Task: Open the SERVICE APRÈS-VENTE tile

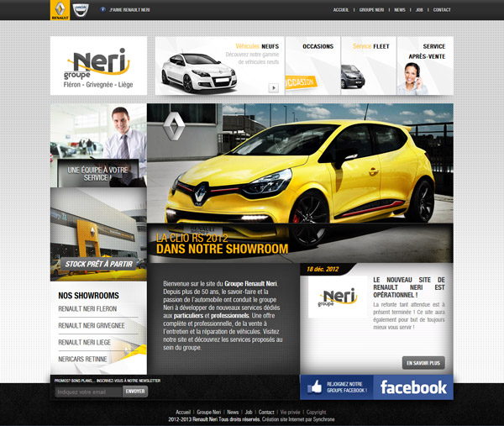Action: tap(425, 66)
